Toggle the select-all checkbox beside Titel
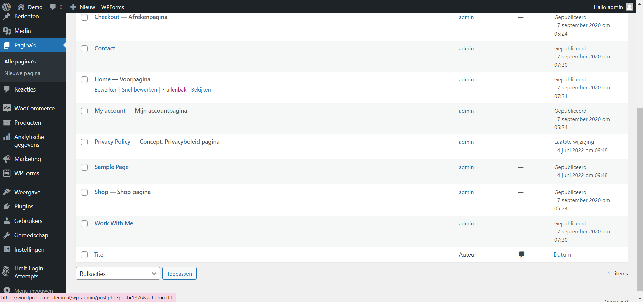Image resolution: width=644 pixels, height=302 pixels. 84,255
